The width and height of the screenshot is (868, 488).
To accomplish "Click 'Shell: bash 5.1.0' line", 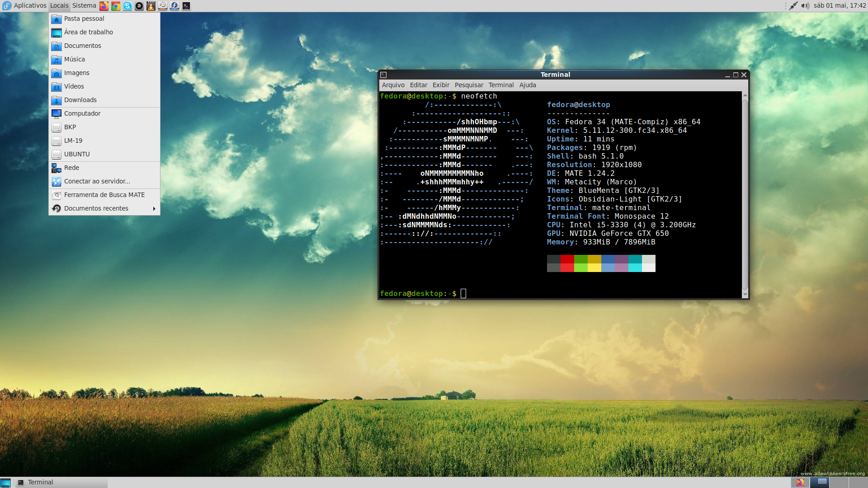I will click(585, 156).
